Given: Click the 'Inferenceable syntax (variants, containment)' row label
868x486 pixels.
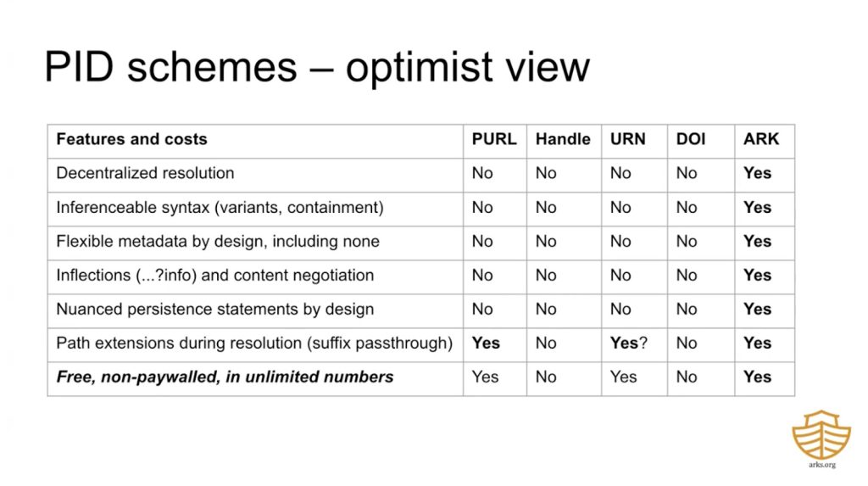Looking at the screenshot, I should coord(220,207).
